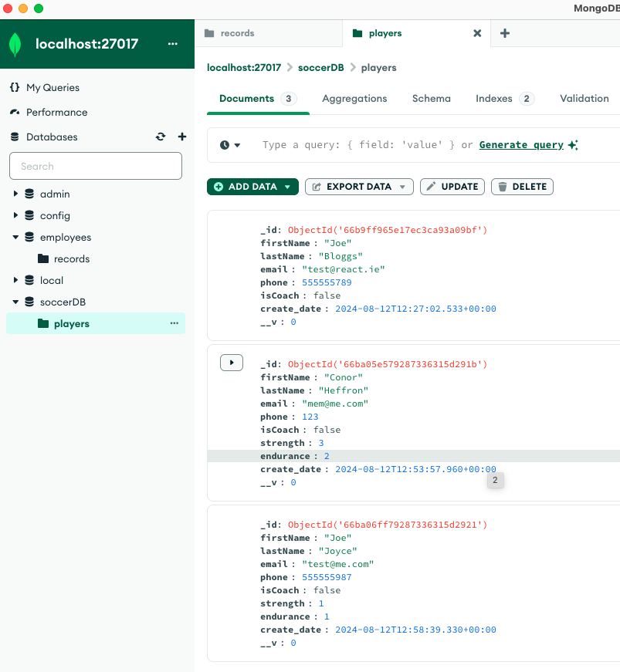Open the players collection ellipsis menu
The image size is (620, 672).
click(x=175, y=323)
